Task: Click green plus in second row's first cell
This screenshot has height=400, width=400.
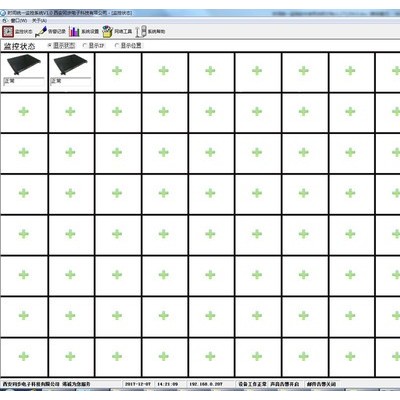Action: tap(24, 111)
